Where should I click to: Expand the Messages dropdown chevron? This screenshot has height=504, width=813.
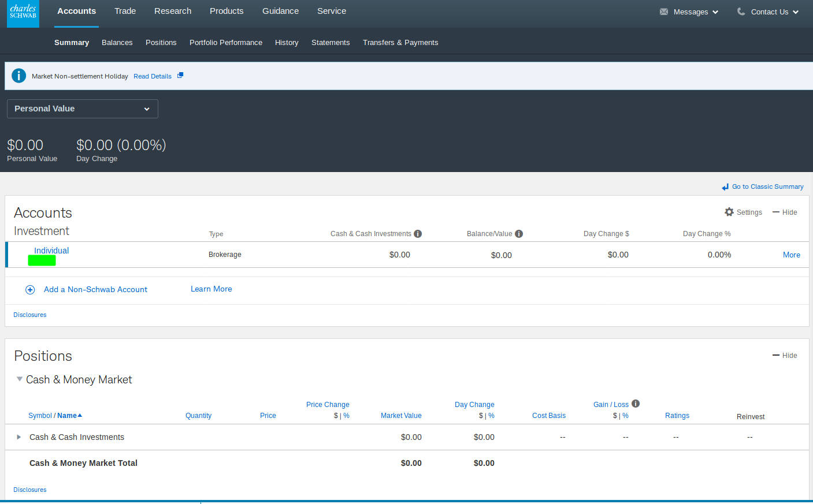coord(715,12)
